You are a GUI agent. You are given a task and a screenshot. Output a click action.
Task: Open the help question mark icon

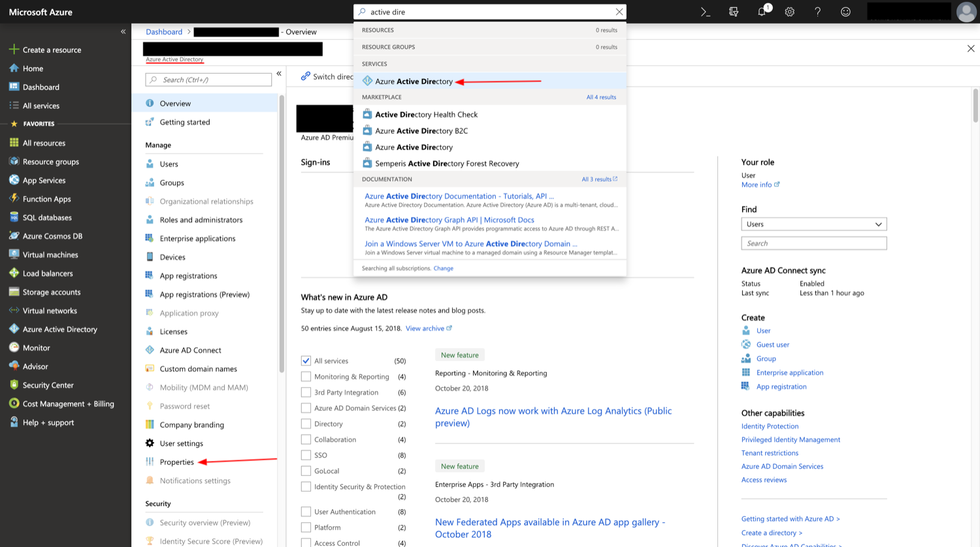click(x=817, y=12)
